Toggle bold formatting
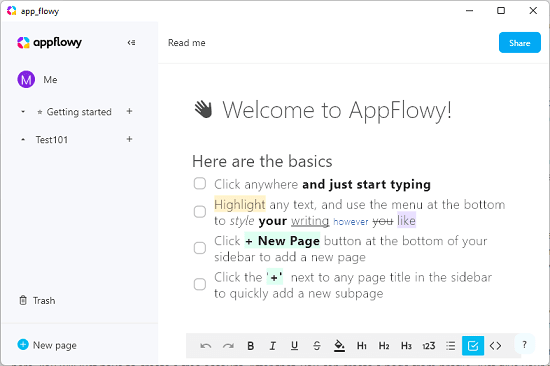 [x=250, y=346]
